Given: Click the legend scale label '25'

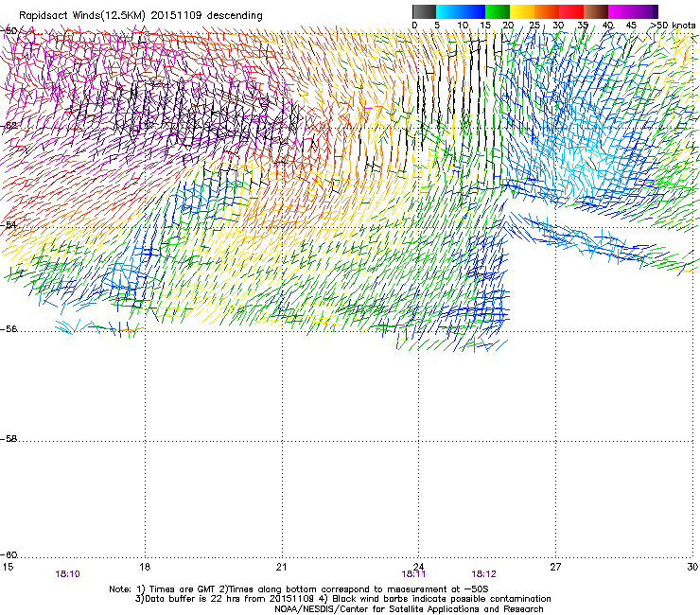Looking at the screenshot, I should (534, 26).
